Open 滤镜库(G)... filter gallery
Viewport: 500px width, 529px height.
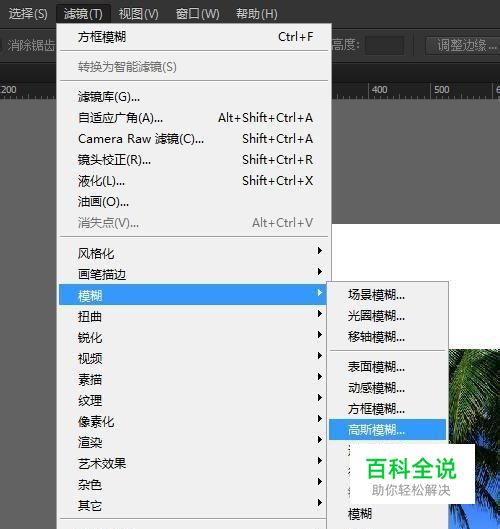[x=194, y=97]
